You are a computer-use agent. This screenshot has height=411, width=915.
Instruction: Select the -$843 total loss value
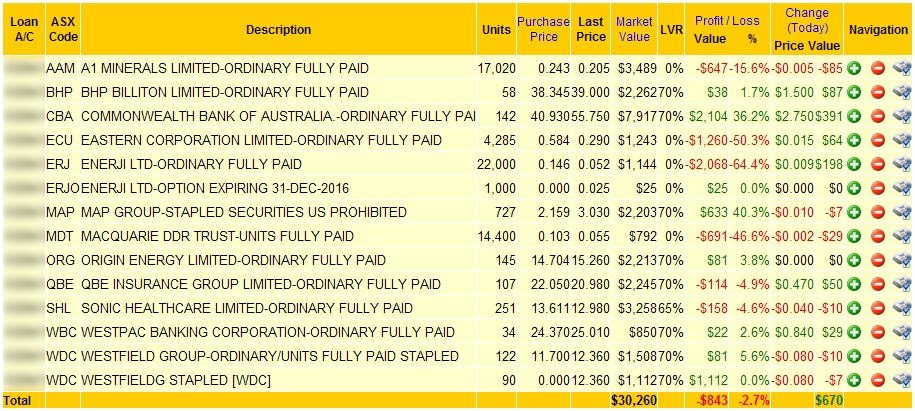click(x=712, y=400)
